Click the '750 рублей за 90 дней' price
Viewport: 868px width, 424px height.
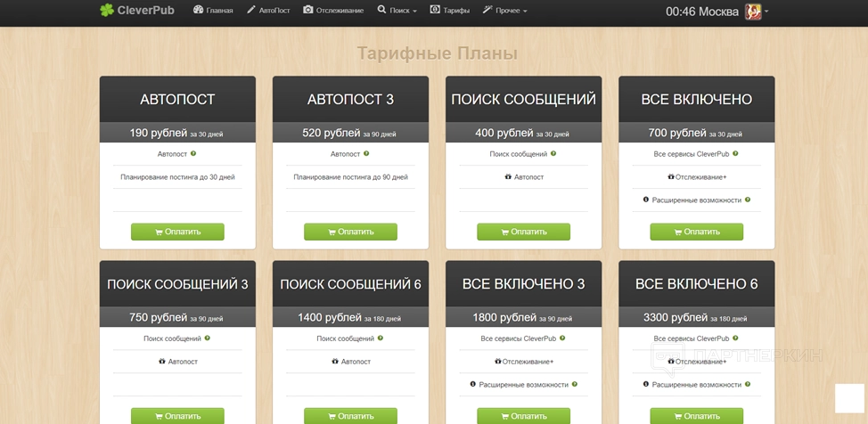coord(176,318)
